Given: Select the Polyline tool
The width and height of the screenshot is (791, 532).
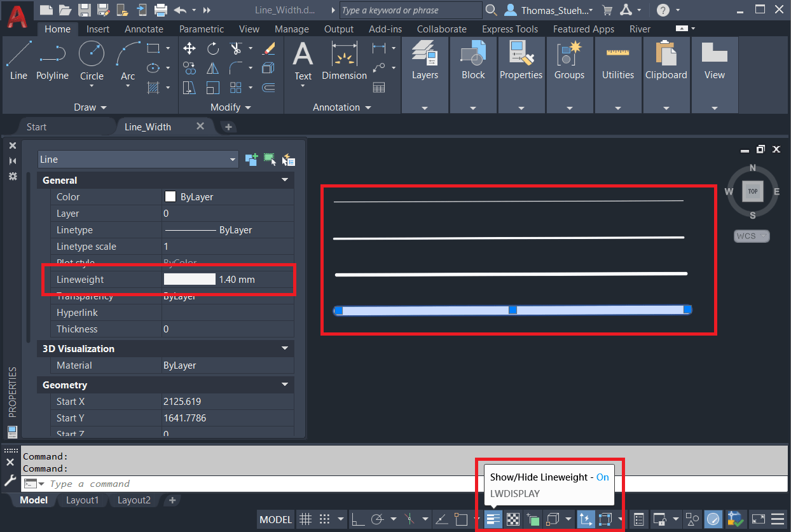Looking at the screenshot, I should (52, 61).
